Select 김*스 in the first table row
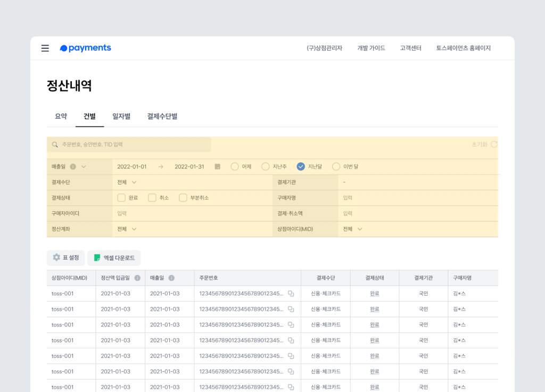This screenshot has height=392, width=545. coord(459,294)
